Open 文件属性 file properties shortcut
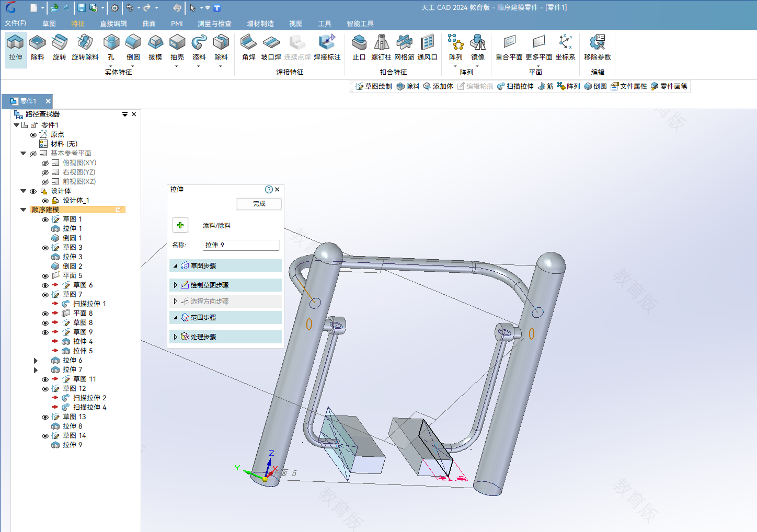The width and height of the screenshot is (757, 532). pos(629,86)
